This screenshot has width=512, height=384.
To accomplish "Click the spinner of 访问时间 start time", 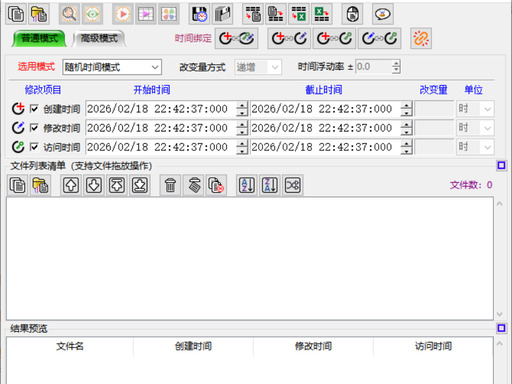I will point(242,147).
